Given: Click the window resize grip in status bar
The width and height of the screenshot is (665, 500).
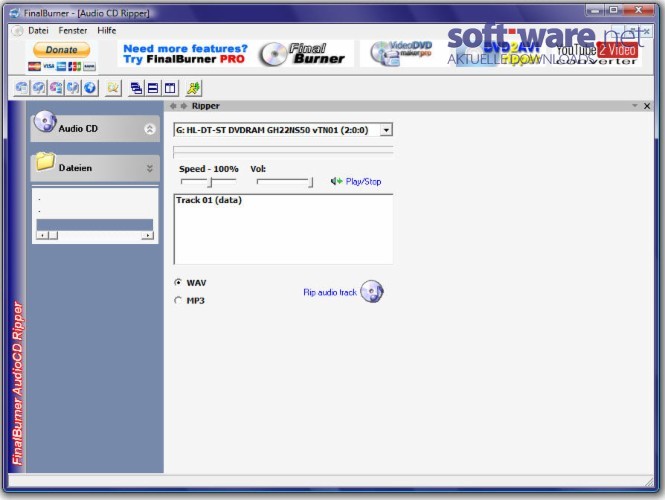Looking at the screenshot, I should (x=649, y=481).
